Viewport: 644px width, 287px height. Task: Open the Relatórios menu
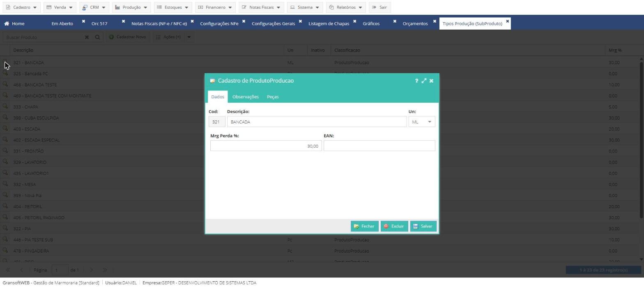346,7
